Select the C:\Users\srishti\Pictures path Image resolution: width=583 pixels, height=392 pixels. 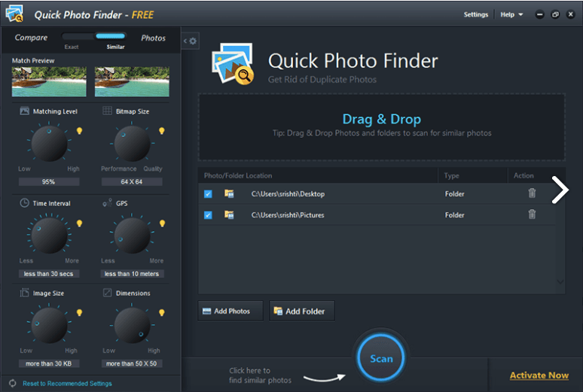288,215
